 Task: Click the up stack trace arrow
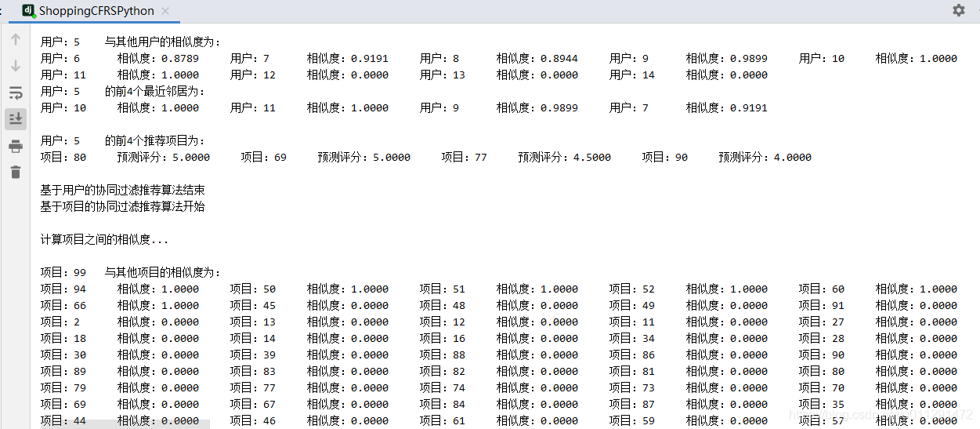[16, 39]
